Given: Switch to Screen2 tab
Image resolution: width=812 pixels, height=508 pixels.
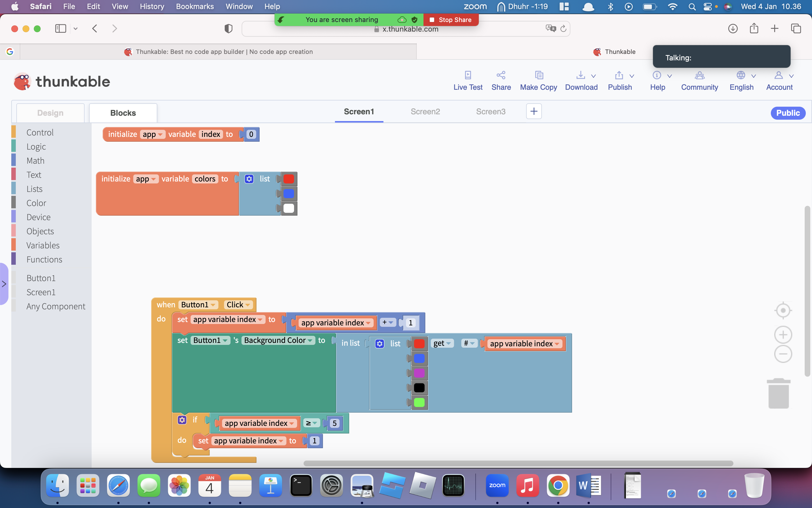Looking at the screenshot, I should [425, 111].
